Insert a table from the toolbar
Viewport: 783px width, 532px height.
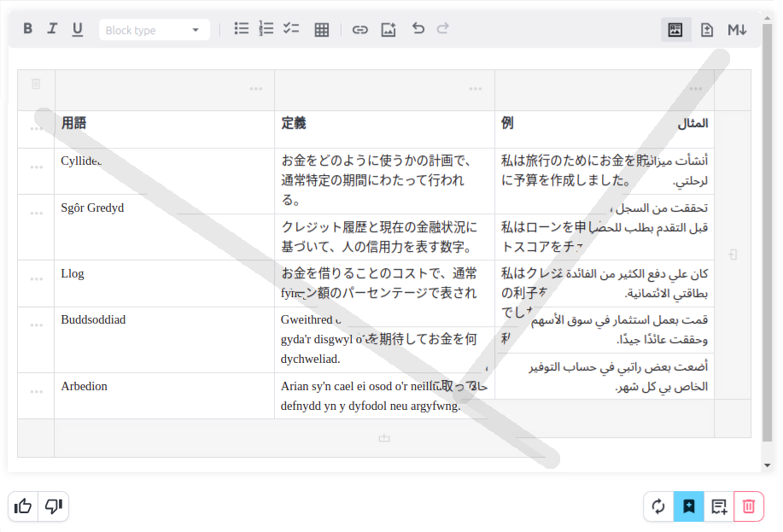tap(322, 30)
